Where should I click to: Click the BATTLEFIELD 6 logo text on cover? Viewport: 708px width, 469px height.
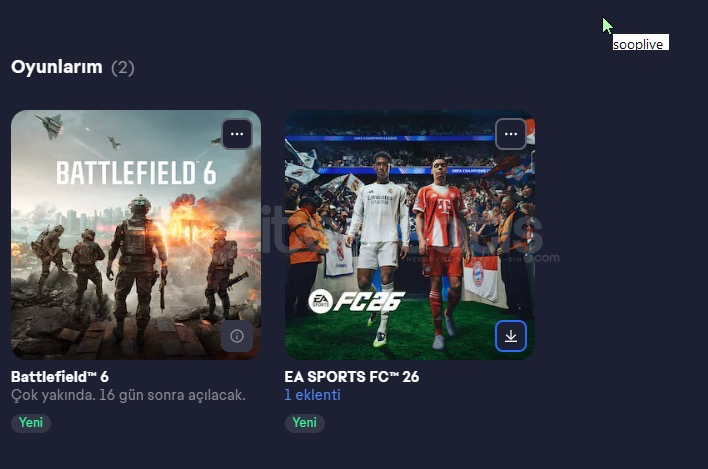(x=136, y=172)
